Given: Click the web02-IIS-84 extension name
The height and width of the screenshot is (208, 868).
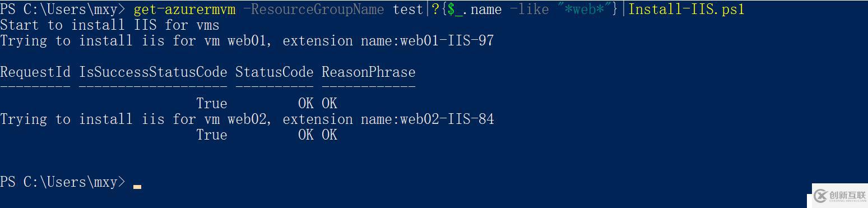Looking at the screenshot, I should 447,119.
